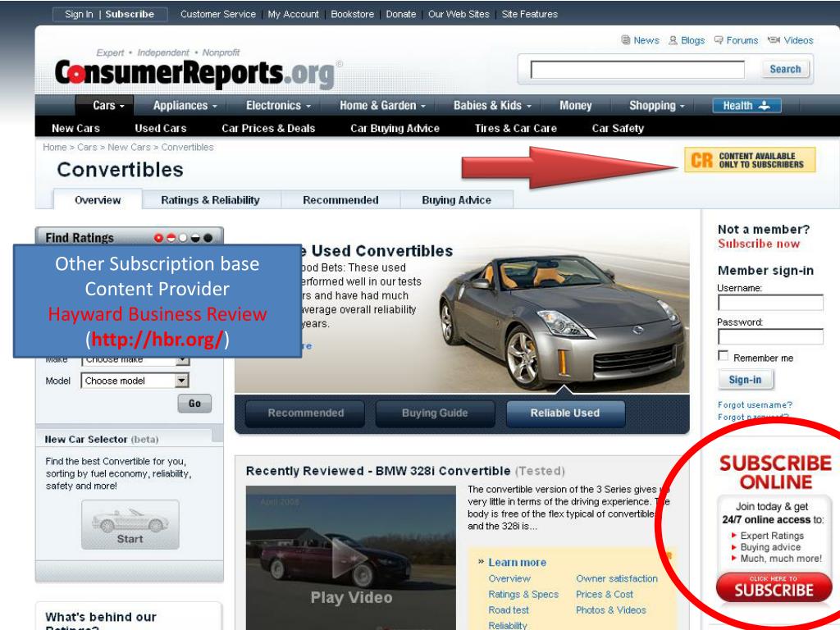Screen dimensions: 840x630
Task: Open Site Features link
Action: 529,15
